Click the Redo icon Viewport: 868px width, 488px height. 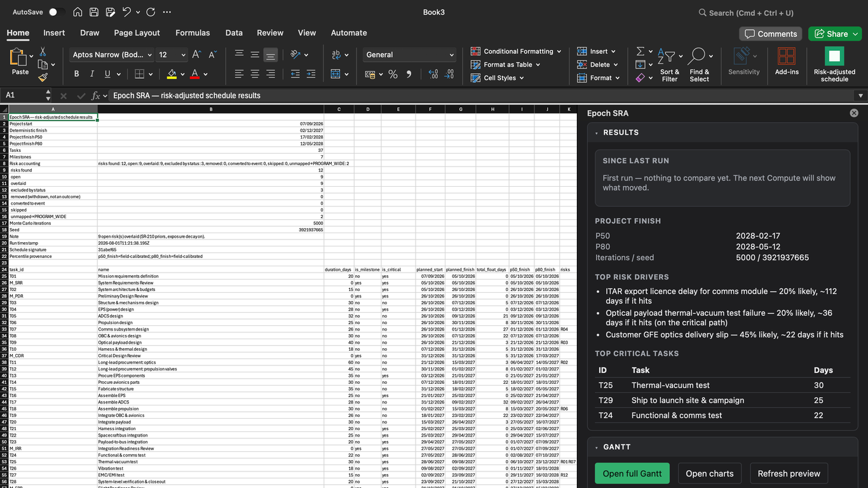[151, 12]
